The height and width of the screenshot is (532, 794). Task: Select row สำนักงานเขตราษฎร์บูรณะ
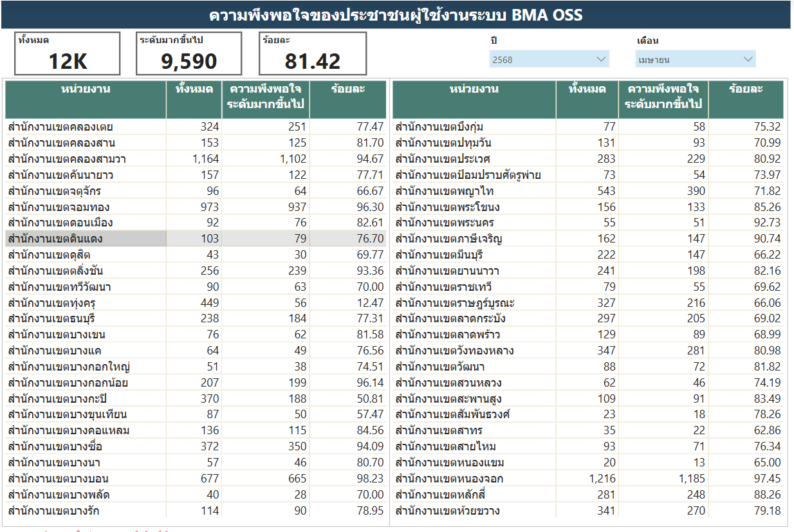pyautogui.click(x=588, y=303)
